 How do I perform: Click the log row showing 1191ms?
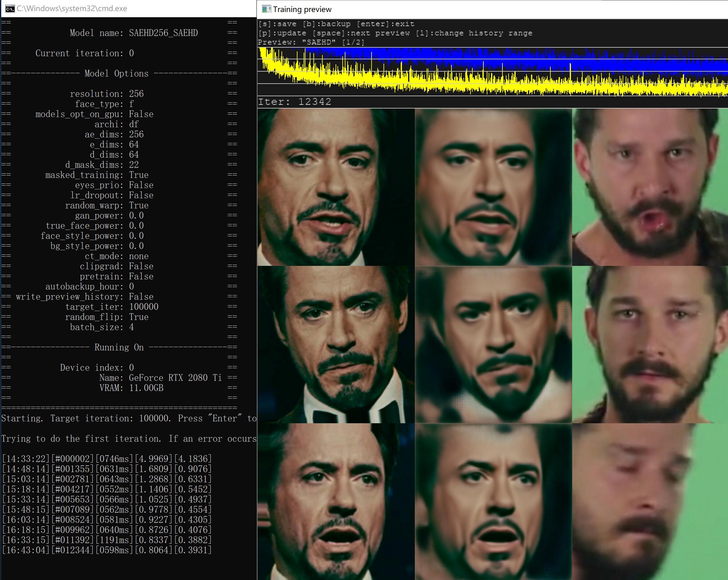(107, 540)
